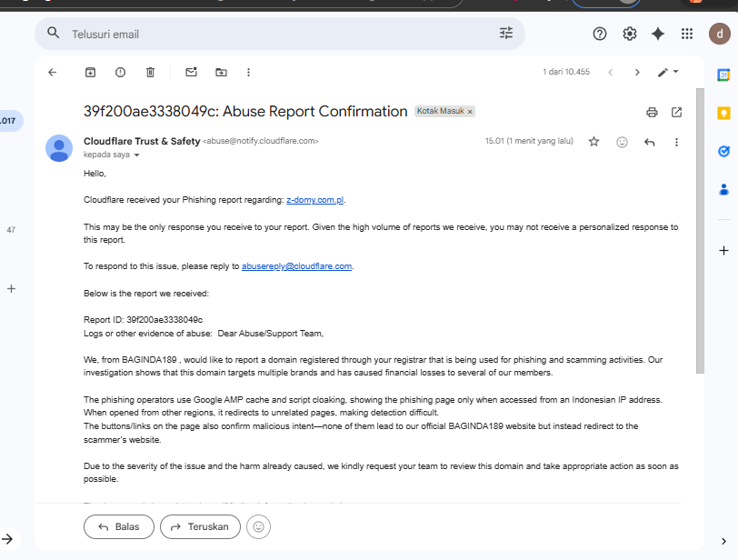Click sender profile avatar

click(x=59, y=148)
